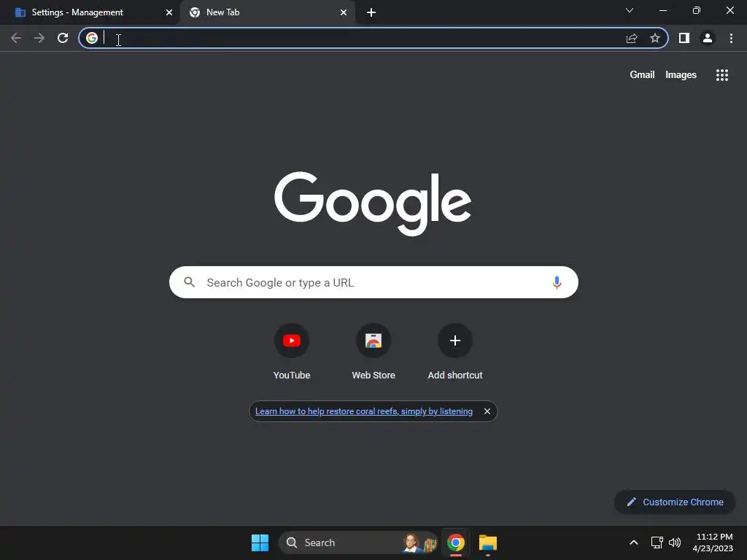Open the Google apps grid
The image size is (747, 560).
(722, 75)
